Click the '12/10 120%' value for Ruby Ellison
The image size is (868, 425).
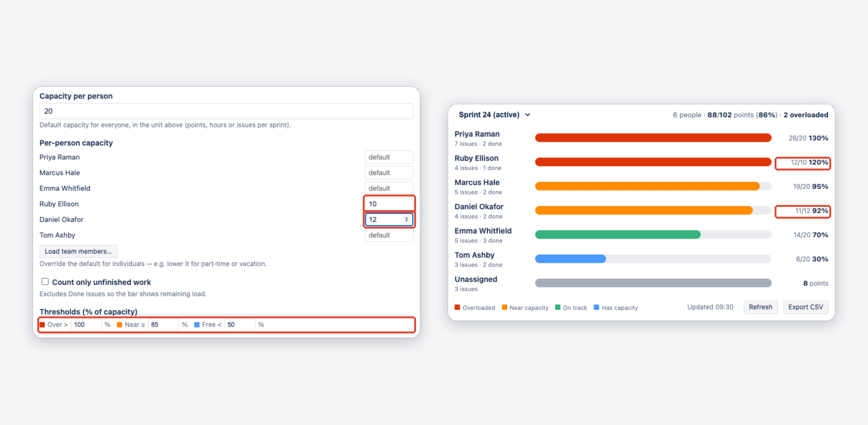pyautogui.click(x=810, y=162)
